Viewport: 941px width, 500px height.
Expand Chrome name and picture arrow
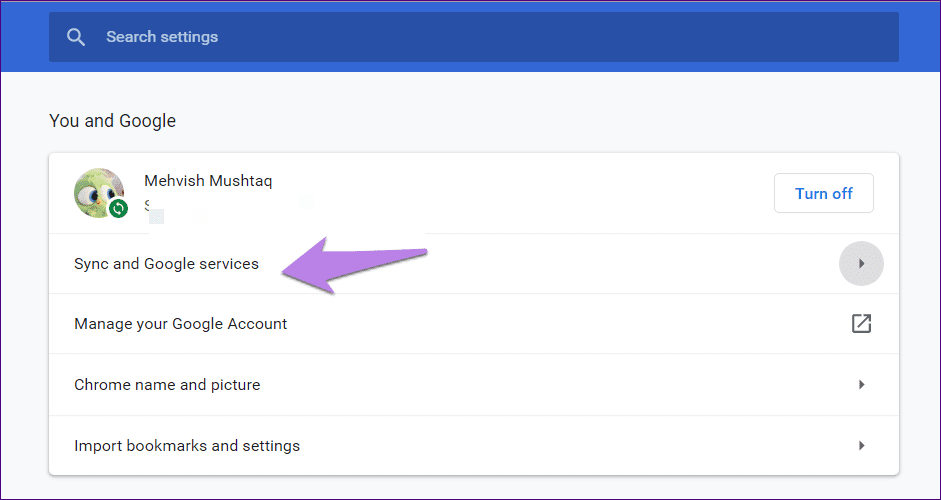[862, 384]
